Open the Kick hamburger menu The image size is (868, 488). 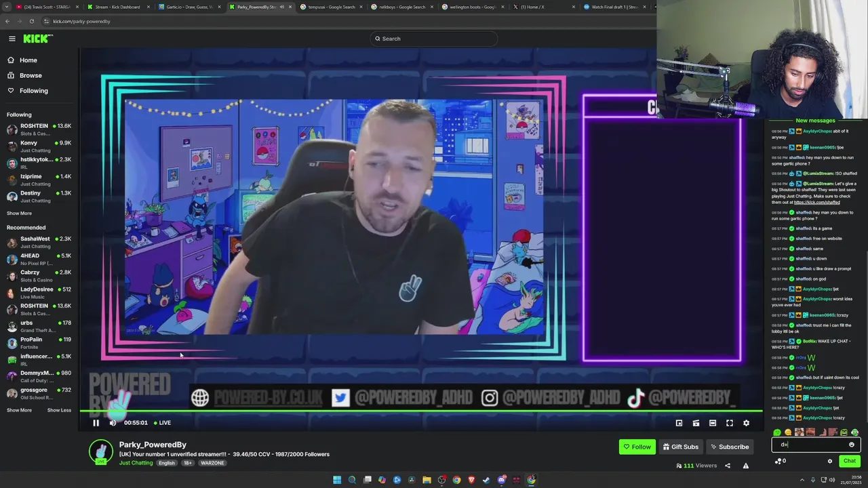click(12, 39)
